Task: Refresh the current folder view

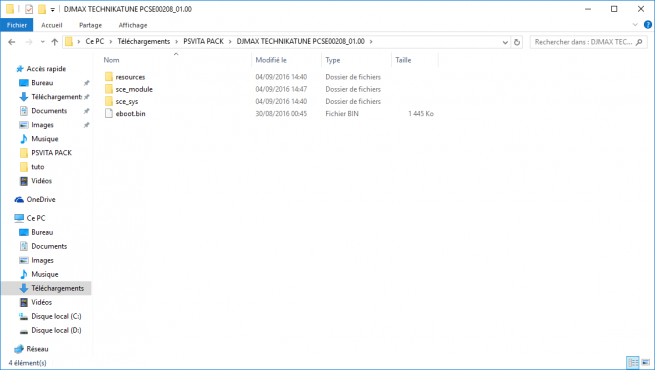Action: point(517,42)
